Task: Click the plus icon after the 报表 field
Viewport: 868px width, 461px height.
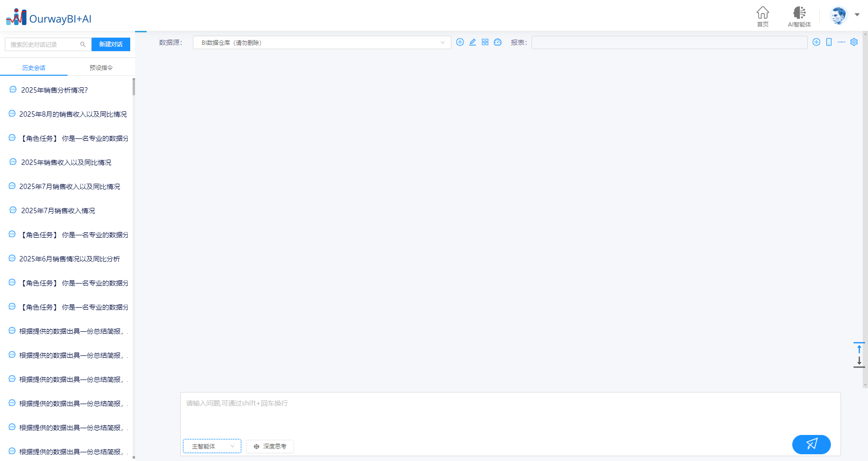Action: pos(816,42)
